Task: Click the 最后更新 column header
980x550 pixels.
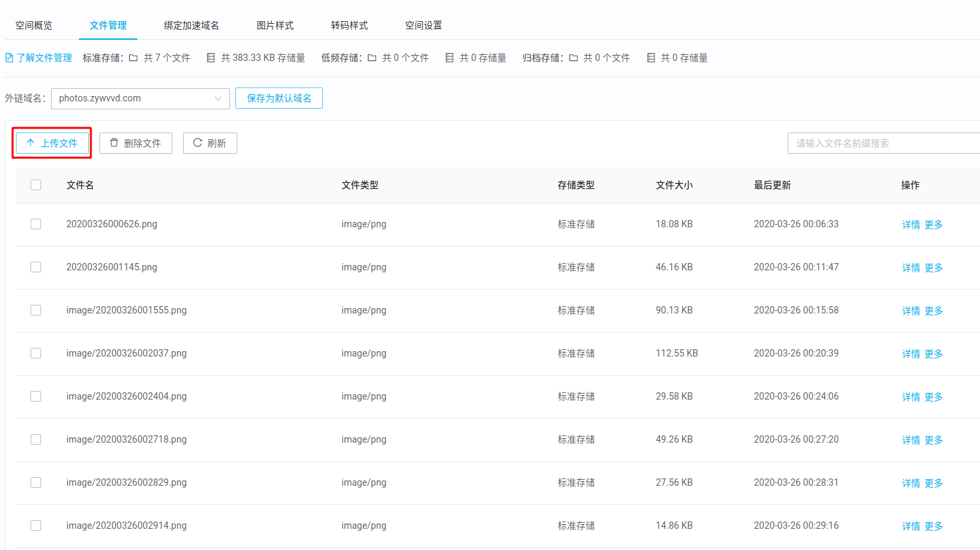Action: pyautogui.click(x=772, y=185)
